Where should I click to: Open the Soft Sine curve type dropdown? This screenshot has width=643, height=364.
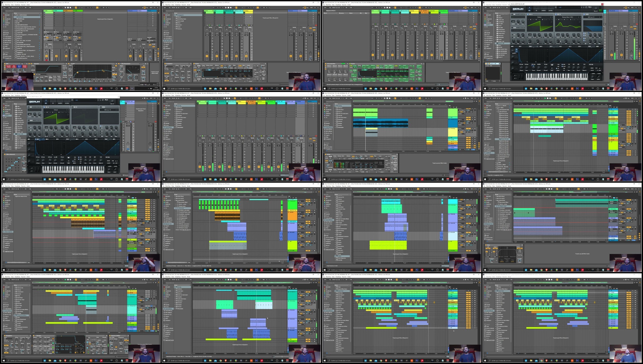coord(41,74)
